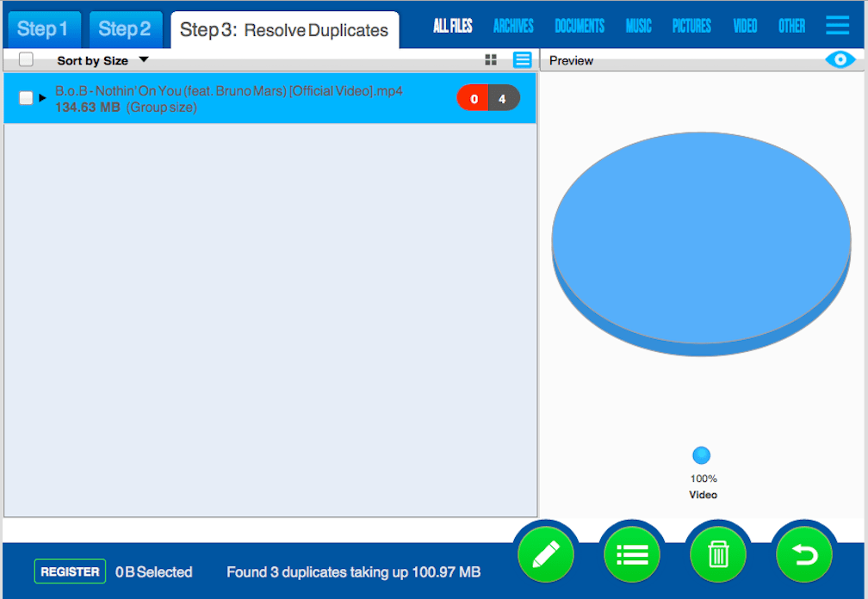Open the hamburger menu icon

tap(837, 25)
